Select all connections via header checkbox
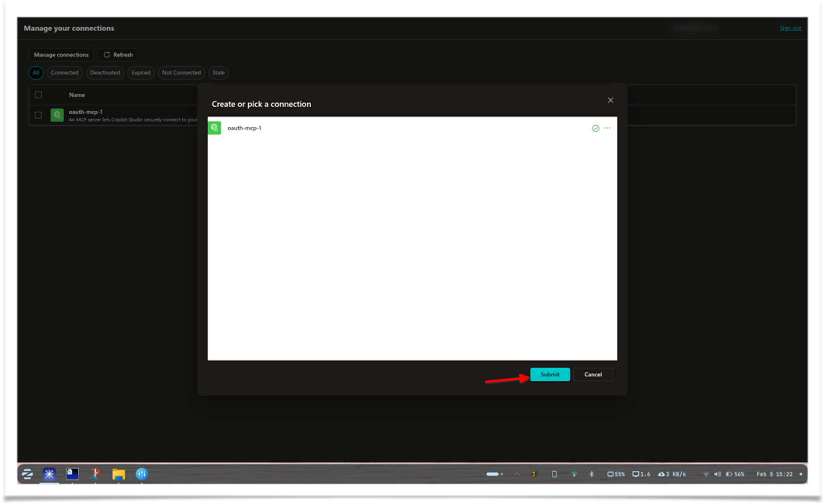 point(39,95)
